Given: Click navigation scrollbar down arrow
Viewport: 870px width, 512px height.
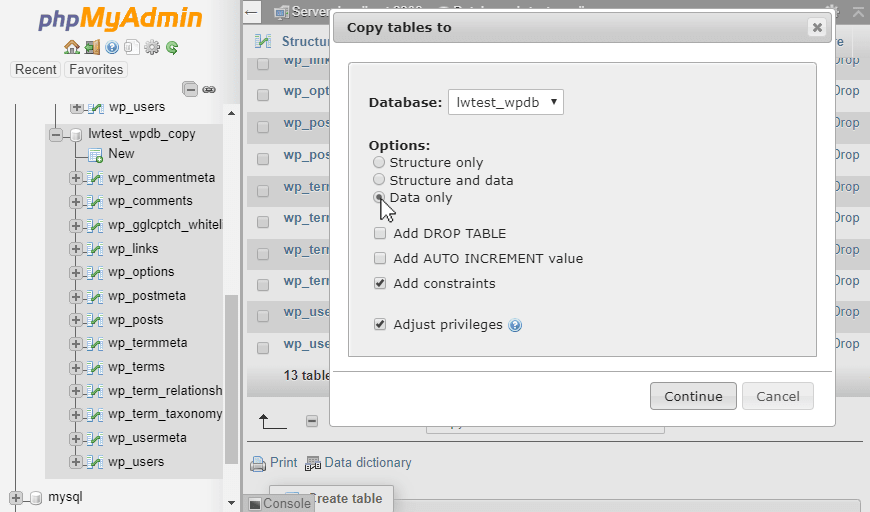Looking at the screenshot, I should click(x=231, y=503).
